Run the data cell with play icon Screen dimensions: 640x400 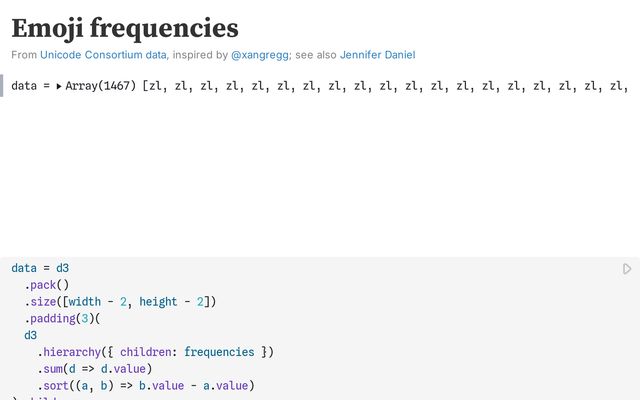(627, 269)
